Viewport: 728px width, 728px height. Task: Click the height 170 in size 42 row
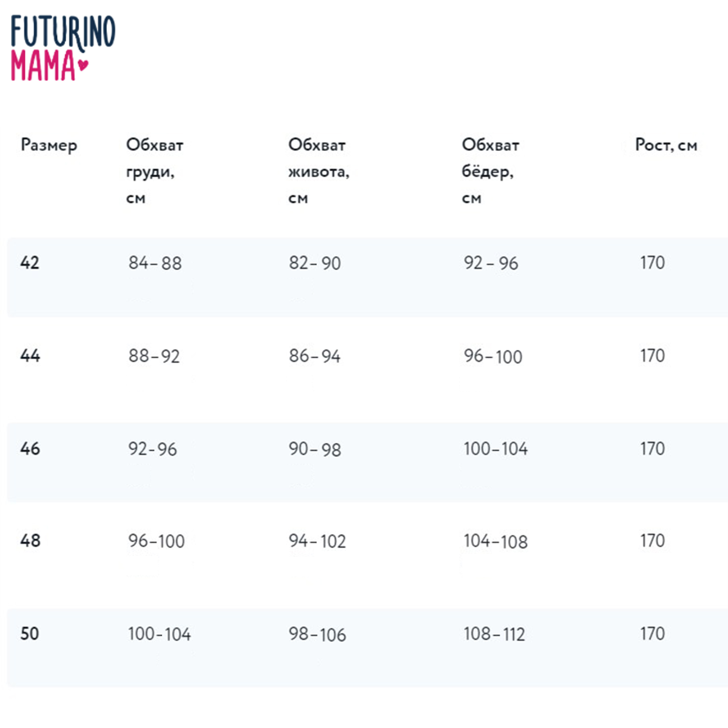tap(652, 263)
